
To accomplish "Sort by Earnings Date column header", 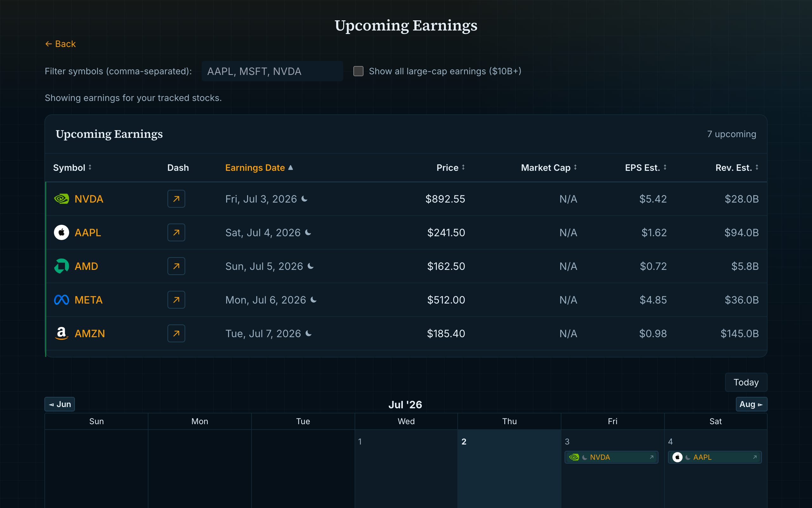I will 259,168.
